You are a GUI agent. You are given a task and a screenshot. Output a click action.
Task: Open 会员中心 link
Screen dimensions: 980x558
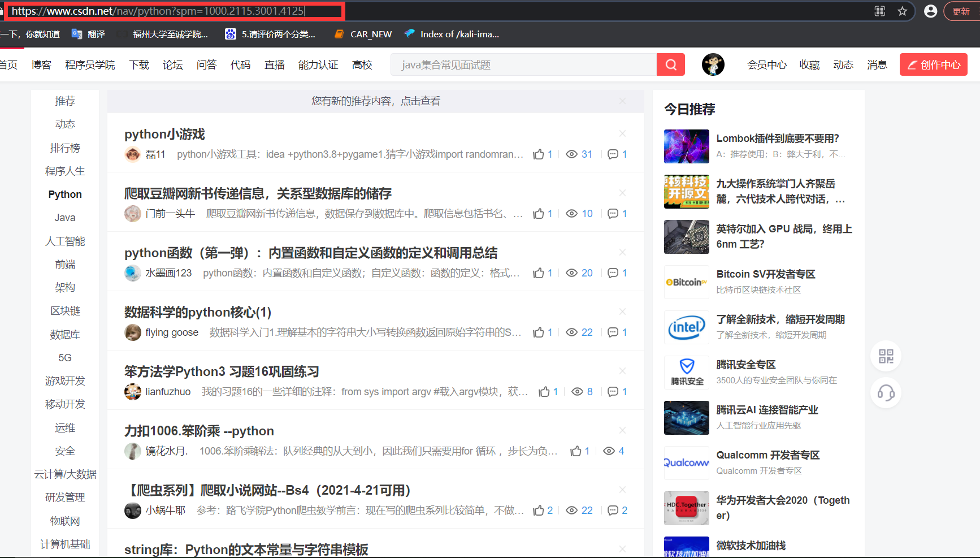(767, 65)
